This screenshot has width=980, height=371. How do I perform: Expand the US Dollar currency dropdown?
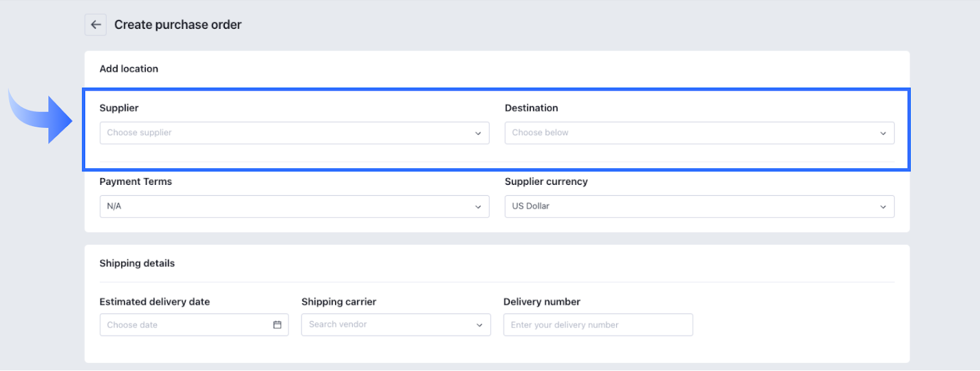coord(699,206)
